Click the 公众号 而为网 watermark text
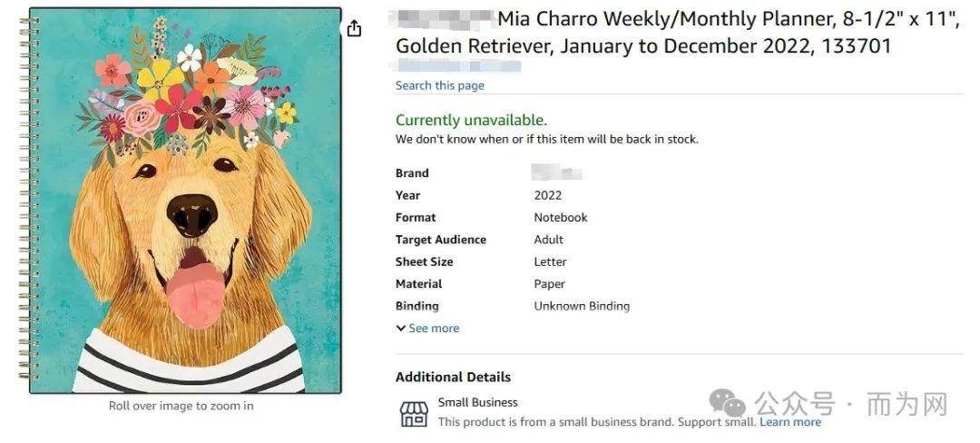The height and width of the screenshot is (443, 980). 851,404
